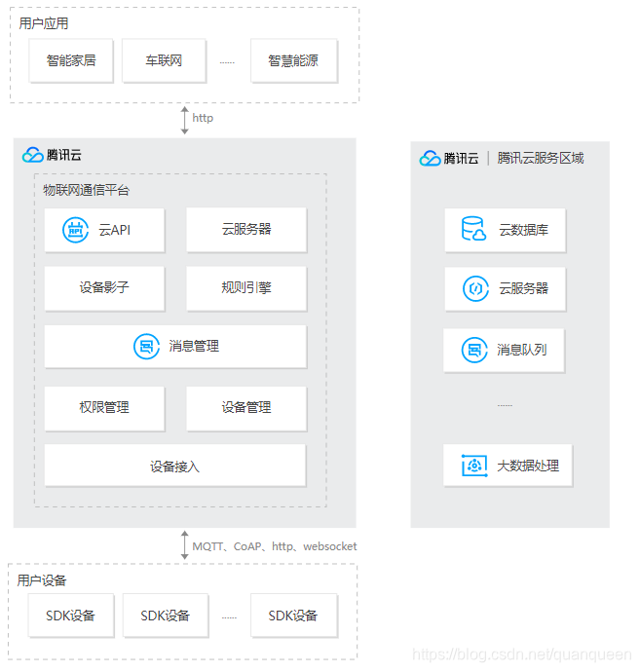Image resolution: width=640 pixels, height=672 pixels.
Task: Click the code icon beside right-panel 云服务器
Action: [475, 289]
